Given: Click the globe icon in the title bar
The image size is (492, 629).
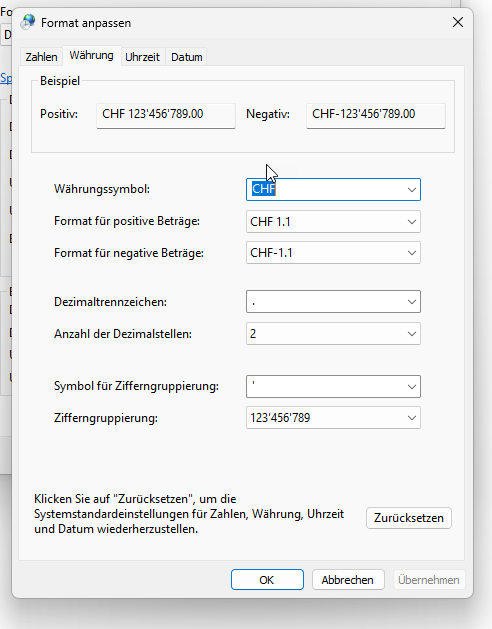Looking at the screenshot, I should click(28, 22).
